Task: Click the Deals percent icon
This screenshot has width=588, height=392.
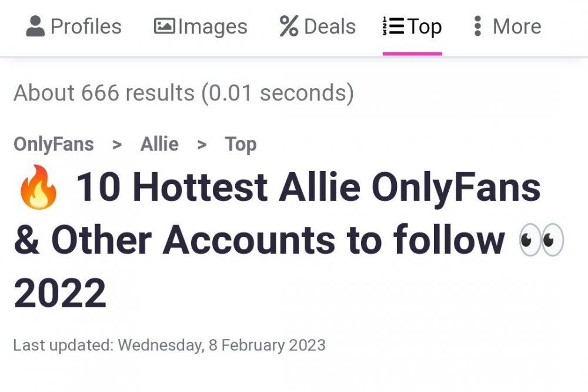Action: coord(289,26)
